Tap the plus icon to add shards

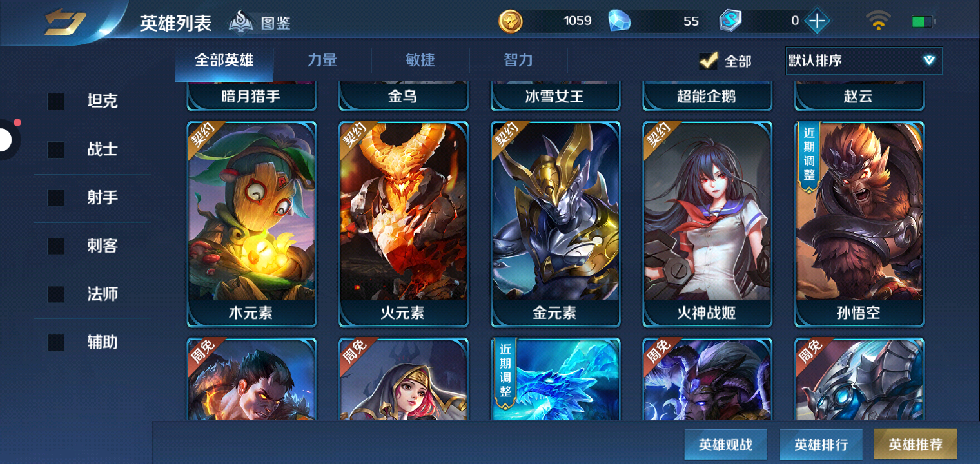tap(817, 21)
